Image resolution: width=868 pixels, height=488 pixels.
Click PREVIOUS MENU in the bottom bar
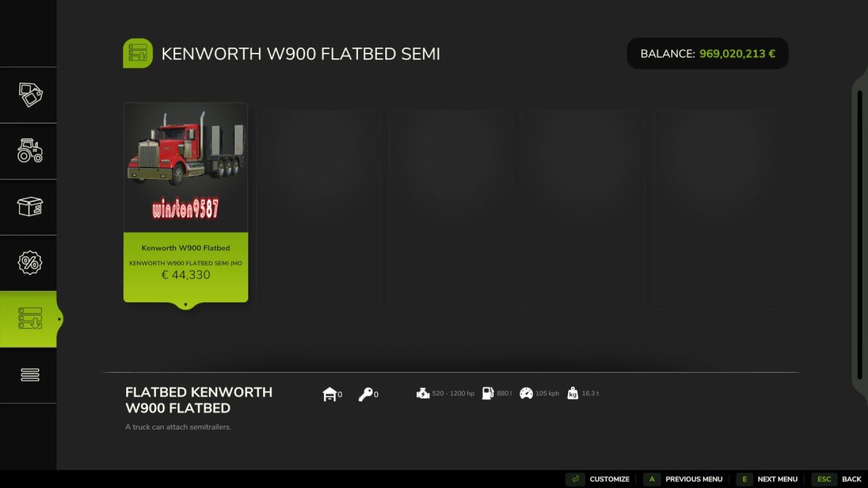[693, 479]
